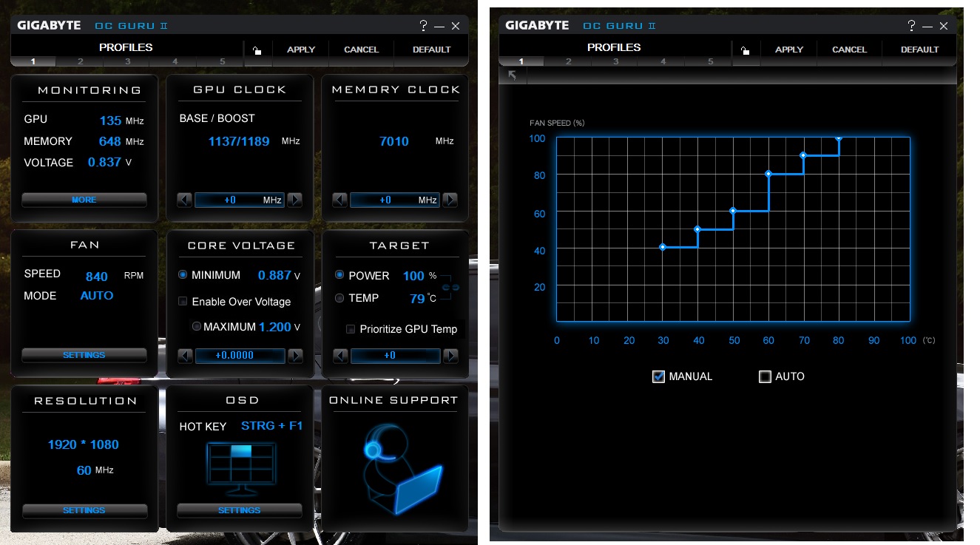Select profile 4 in fan curve window

click(663, 62)
